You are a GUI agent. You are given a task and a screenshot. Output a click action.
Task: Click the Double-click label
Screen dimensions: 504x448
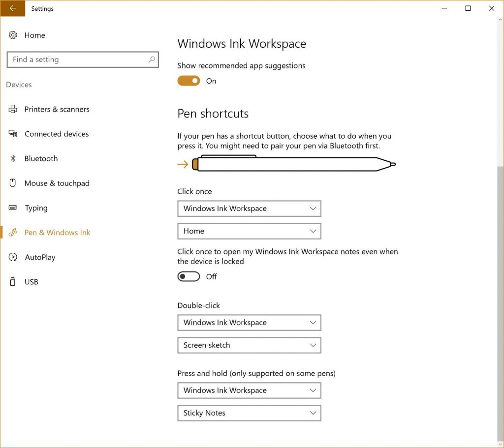(199, 305)
